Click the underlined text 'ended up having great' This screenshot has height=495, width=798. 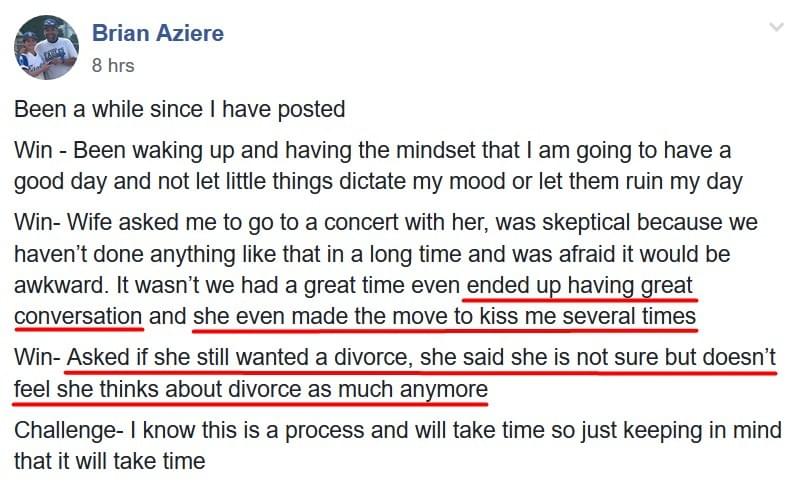[580, 285]
